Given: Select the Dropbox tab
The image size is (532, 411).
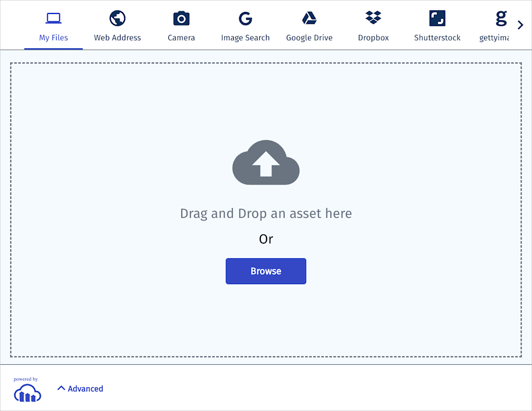Looking at the screenshot, I should coord(373,25).
